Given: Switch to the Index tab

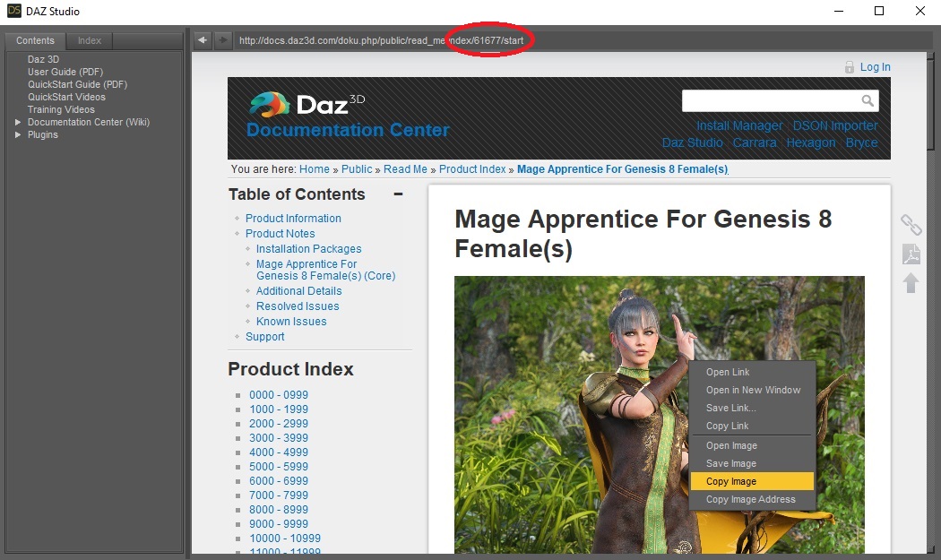Looking at the screenshot, I should pos(89,40).
